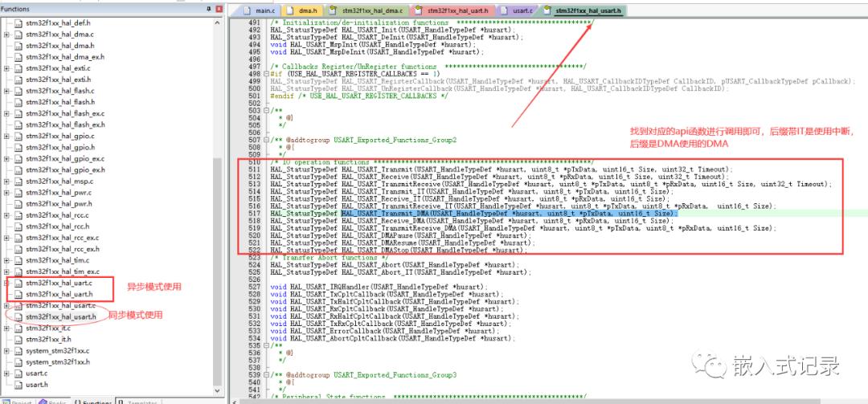Expand stm32f1xx_hal_exti.c tree node
Viewport: 868px width, 404px height.
[x=6, y=68]
